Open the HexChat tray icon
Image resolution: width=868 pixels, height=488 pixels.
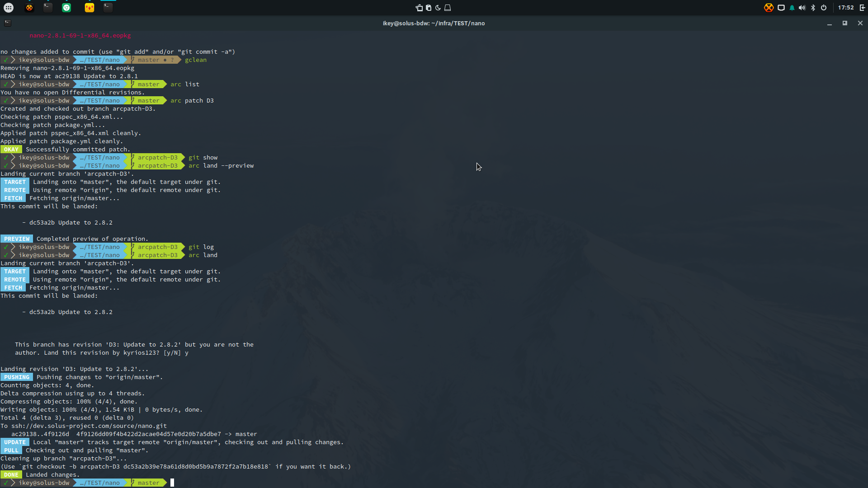click(x=769, y=8)
